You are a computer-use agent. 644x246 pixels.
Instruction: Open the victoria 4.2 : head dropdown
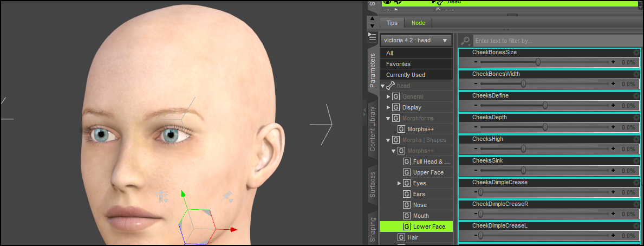pos(416,40)
